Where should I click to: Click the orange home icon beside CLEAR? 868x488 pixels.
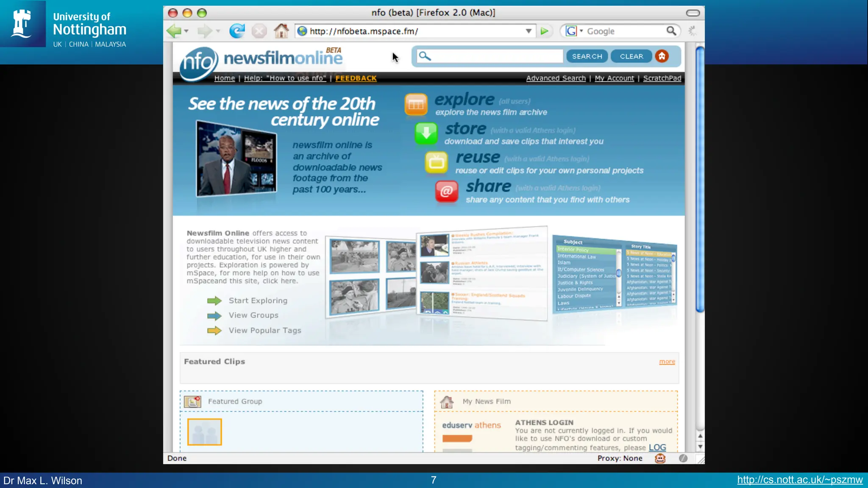(x=662, y=56)
